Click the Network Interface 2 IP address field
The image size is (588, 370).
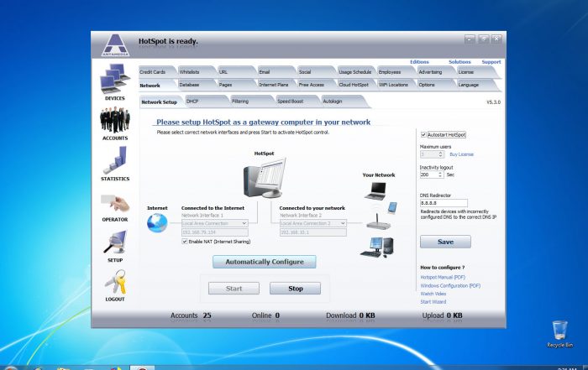point(313,232)
